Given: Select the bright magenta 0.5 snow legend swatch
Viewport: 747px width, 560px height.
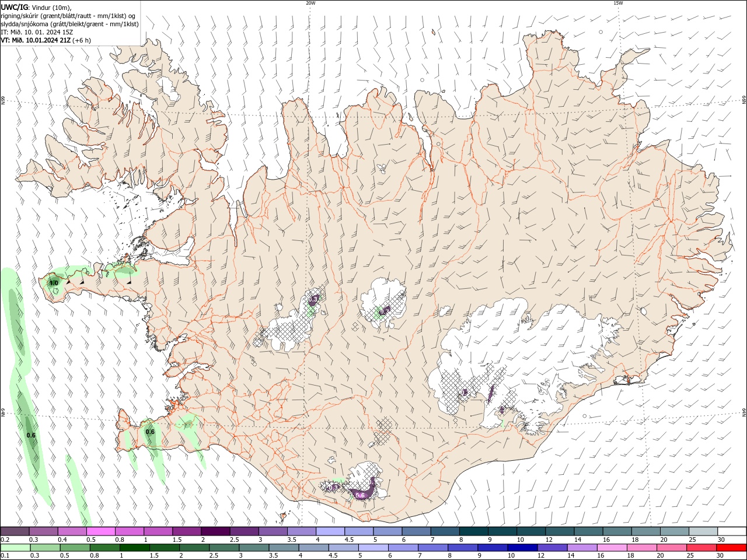Looking at the screenshot, I should [100, 531].
